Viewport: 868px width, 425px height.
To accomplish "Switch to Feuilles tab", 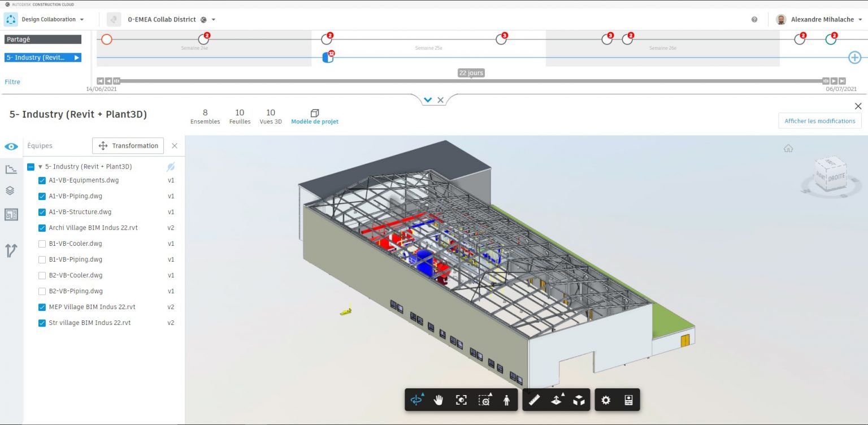I will point(240,116).
